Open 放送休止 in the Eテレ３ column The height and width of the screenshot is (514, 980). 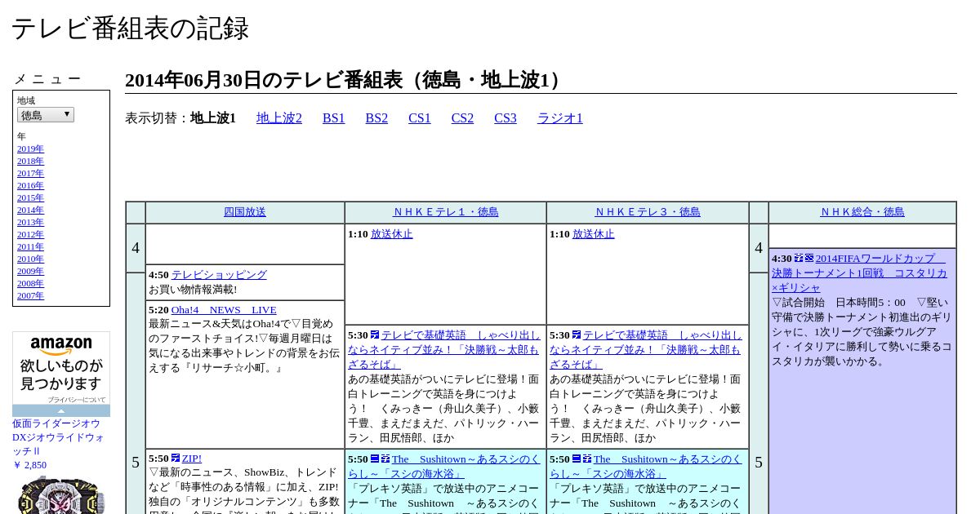[594, 234]
